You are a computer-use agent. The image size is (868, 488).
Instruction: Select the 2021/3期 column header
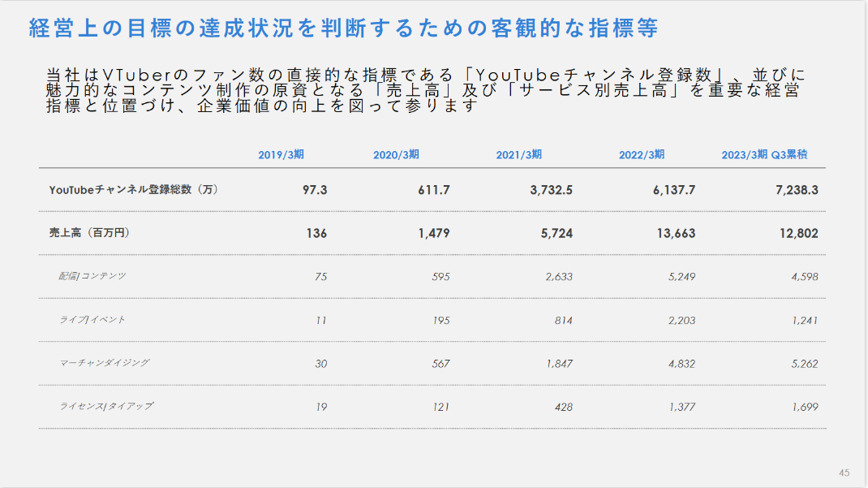click(518, 154)
